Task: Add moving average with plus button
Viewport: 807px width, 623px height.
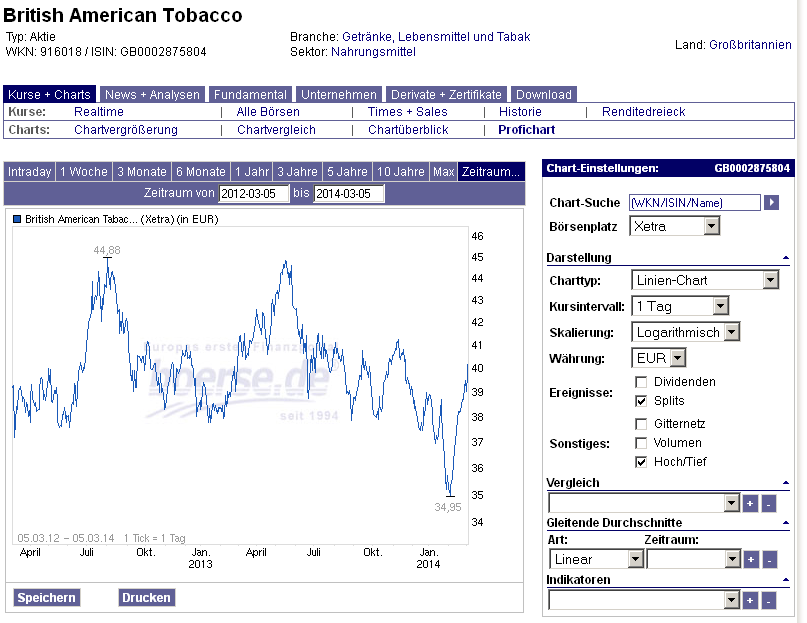Action: click(x=750, y=560)
